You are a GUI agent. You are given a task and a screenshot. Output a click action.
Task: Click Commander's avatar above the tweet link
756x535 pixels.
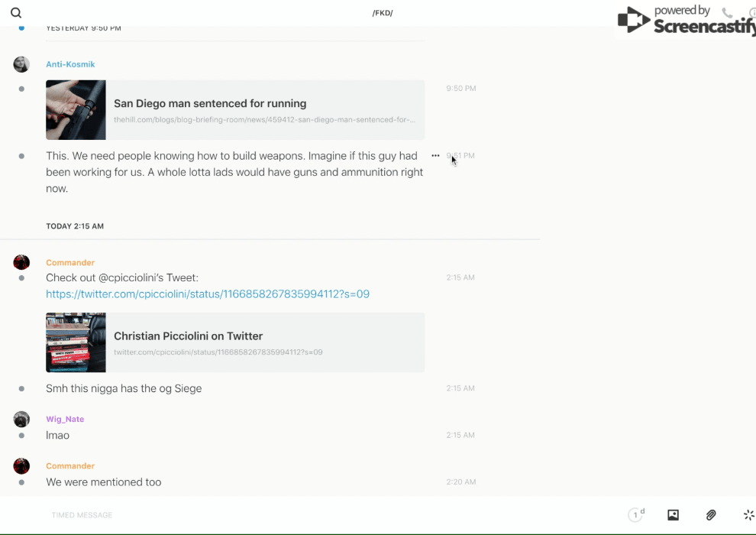click(x=21, y=262)
